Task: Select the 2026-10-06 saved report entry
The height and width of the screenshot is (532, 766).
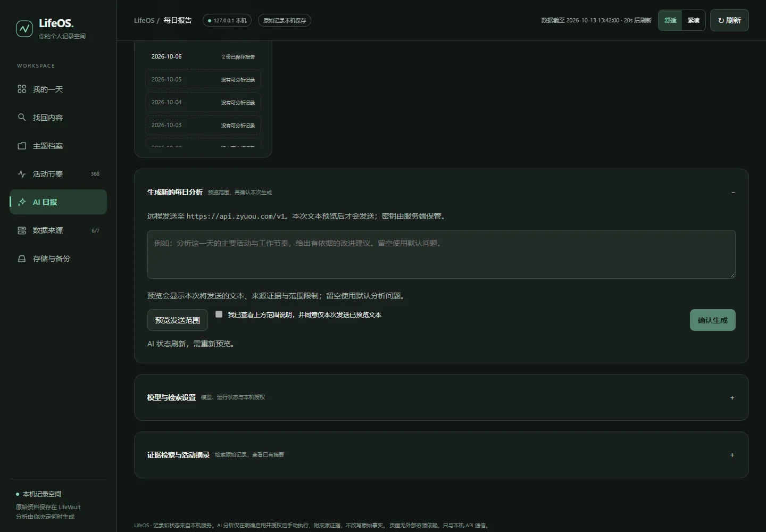Action: pos(203,56)
